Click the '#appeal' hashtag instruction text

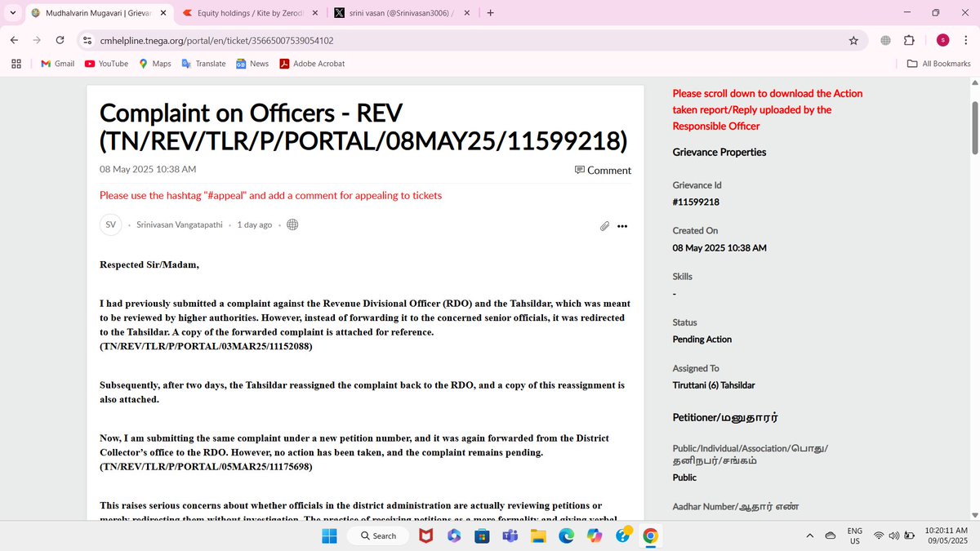(270, 195)
